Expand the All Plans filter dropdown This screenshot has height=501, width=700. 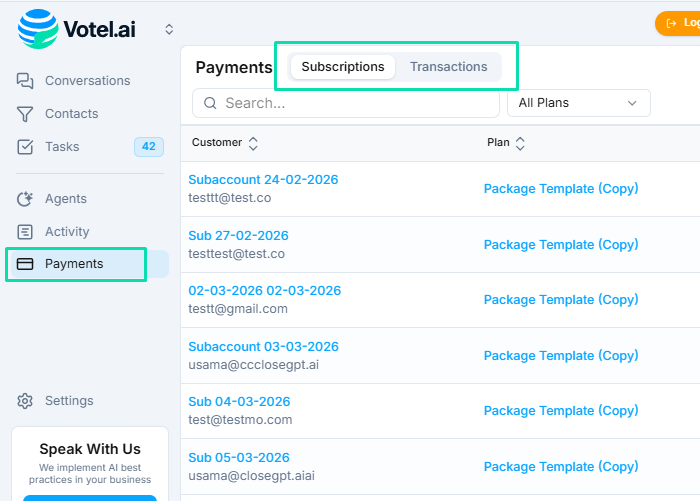click(x=579, y=103)
